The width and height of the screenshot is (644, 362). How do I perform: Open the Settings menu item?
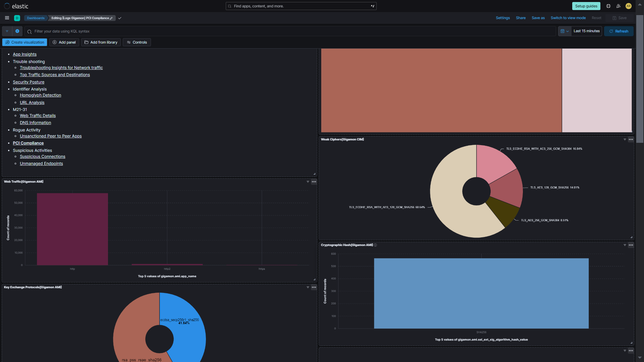click(502, 18)
